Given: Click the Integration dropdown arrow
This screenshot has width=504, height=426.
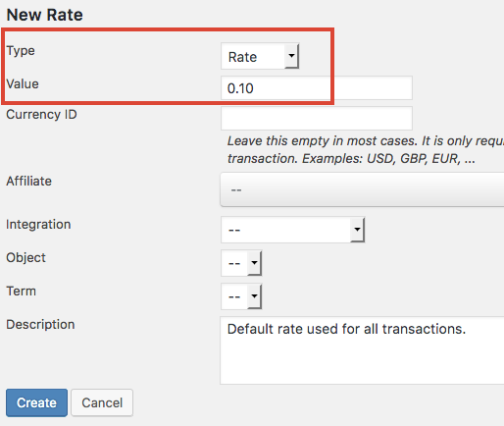Looking at the screenshot, I should click(357, 230).
